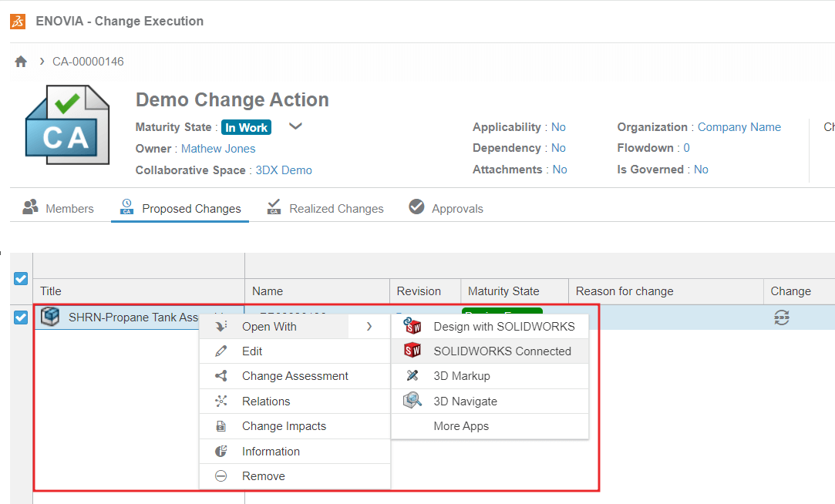The height and width of the screenshot is (504, 835).
Task: Click the In Work maturity state badge
Action: coord(246,127)
